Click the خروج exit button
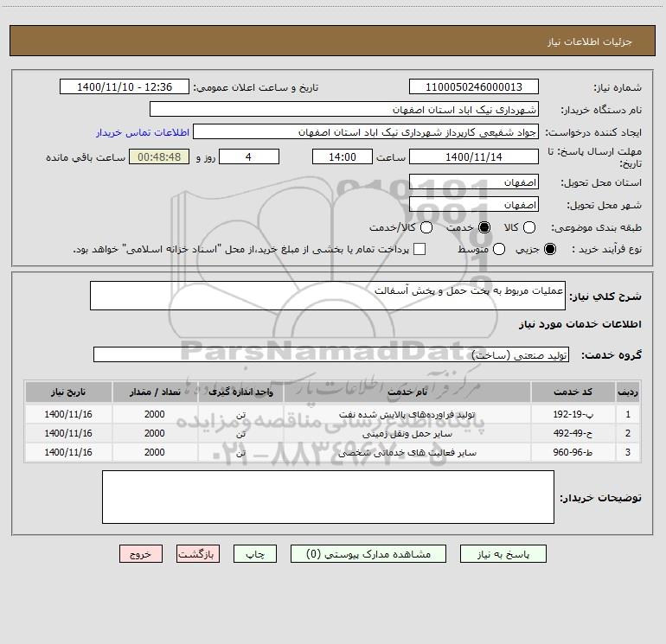666x644 pixels. (x=141, y=554)
